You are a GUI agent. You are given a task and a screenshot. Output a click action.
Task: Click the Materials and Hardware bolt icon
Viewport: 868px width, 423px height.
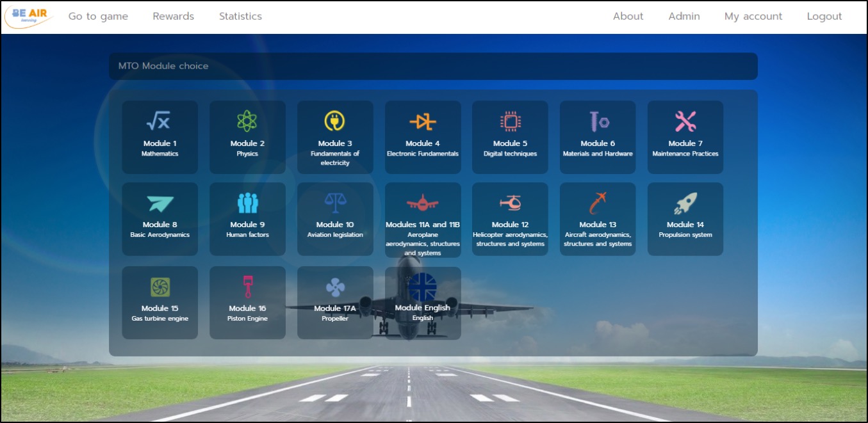click(598, 121)
